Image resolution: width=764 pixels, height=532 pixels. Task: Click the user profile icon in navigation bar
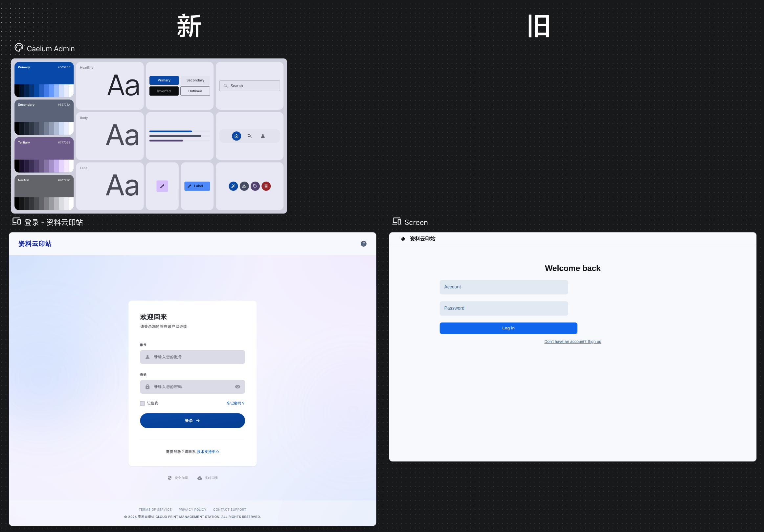(262, 136)
